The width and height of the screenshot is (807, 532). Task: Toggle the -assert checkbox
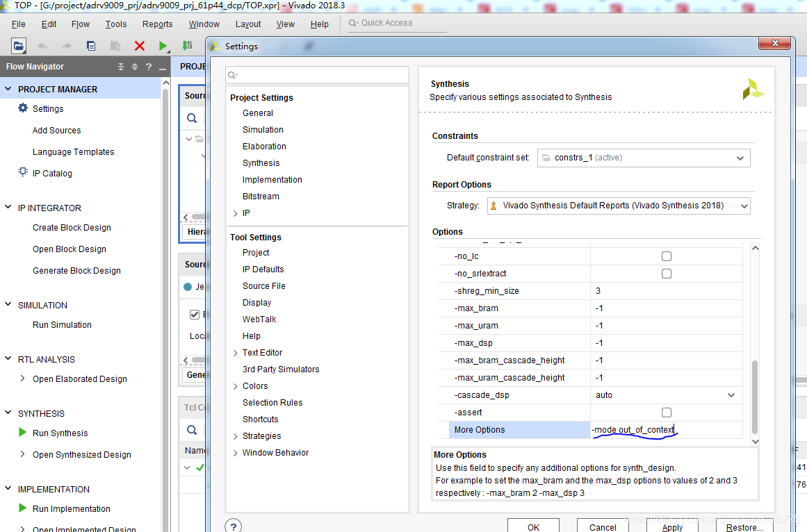(667, 413)
